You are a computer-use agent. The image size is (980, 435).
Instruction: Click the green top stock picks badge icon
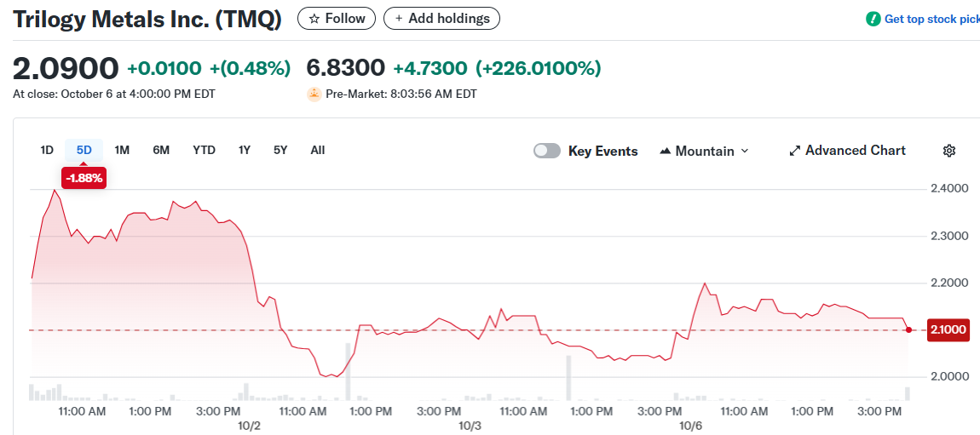(x=873, y=19)
